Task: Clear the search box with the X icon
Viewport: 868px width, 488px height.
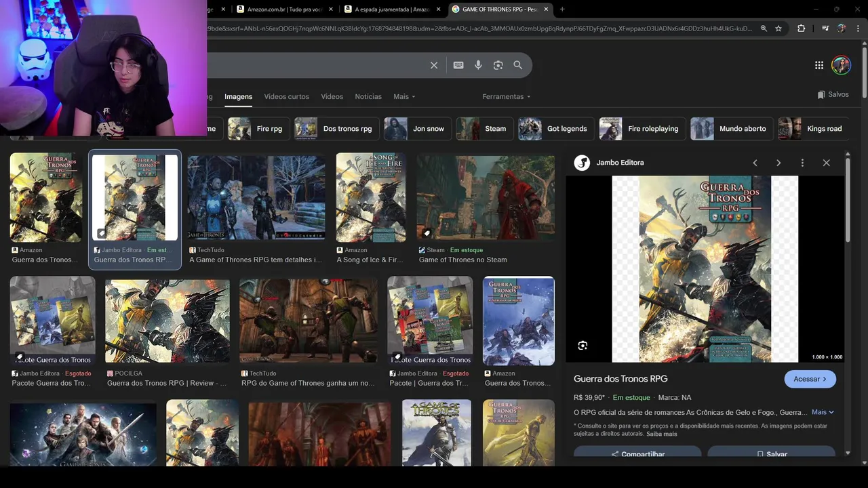Action: pyautogui.click(x=434, y=65)
